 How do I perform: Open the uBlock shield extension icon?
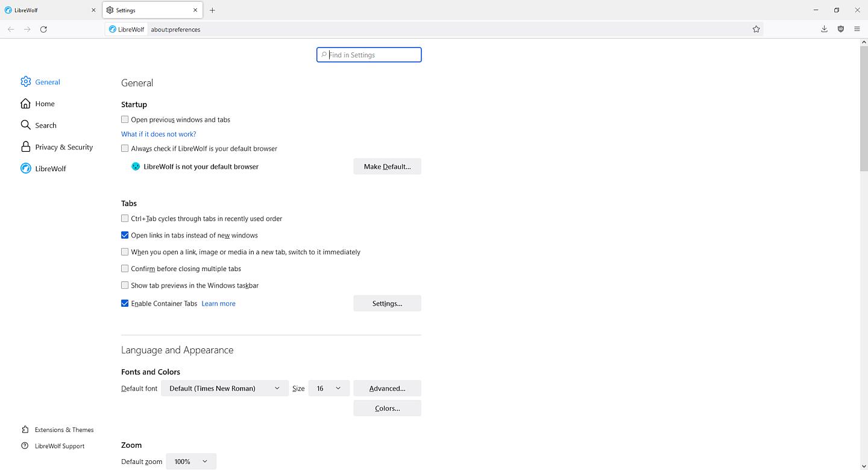841,29
